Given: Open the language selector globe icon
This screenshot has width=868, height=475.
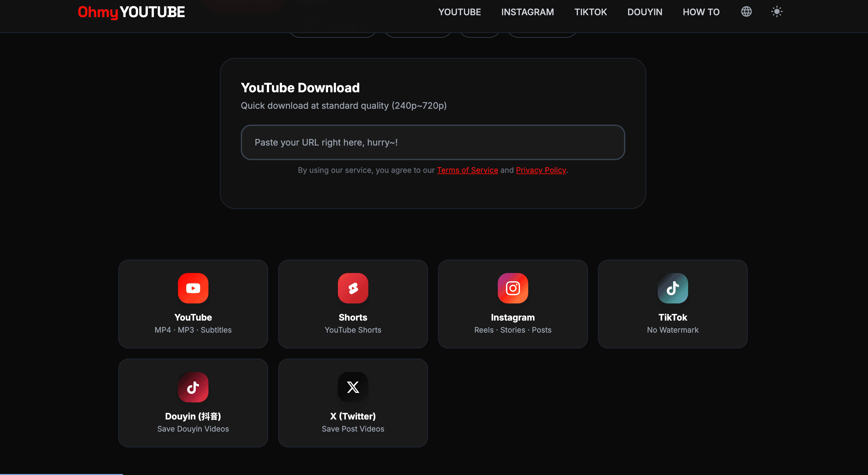Looking at the screenshot, I should (746, 11).
